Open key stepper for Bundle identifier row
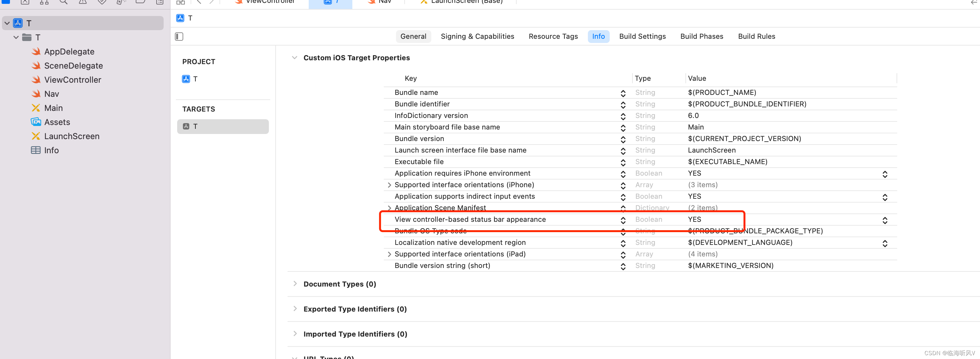This screenshot has height=359, width=980. [623, 104]
